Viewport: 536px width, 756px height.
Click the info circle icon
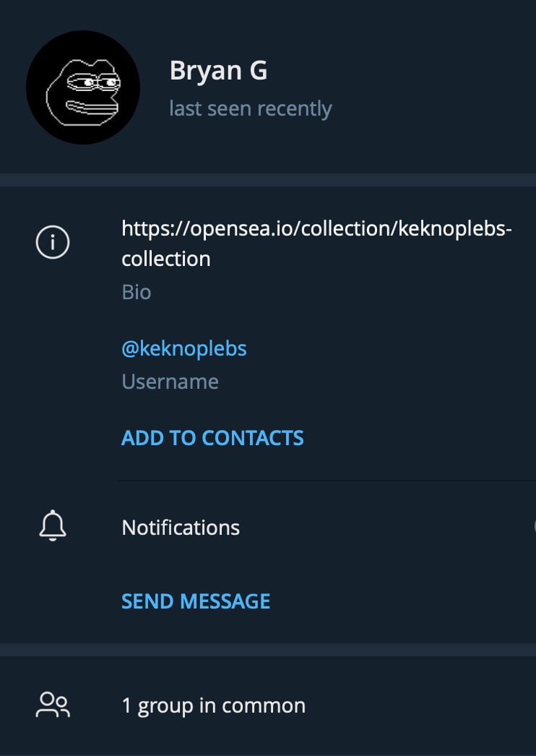click(53, 242)
